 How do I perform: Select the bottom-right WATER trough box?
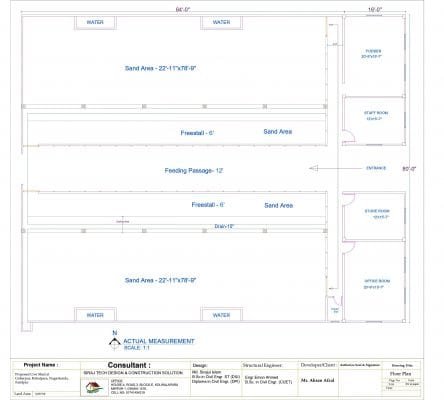pos(222,315)
